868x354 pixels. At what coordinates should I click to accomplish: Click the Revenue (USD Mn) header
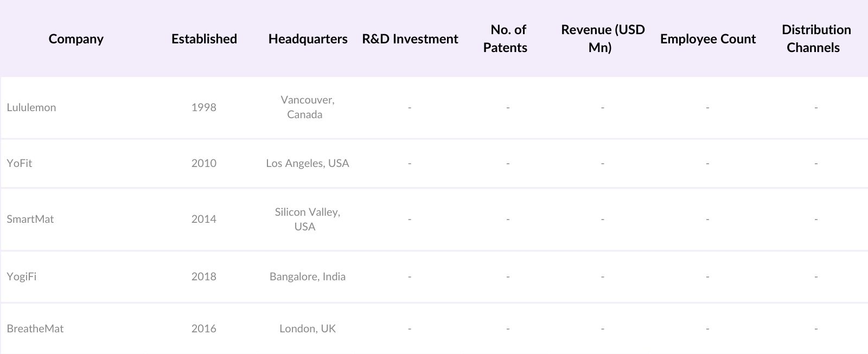tap(603, 38)
